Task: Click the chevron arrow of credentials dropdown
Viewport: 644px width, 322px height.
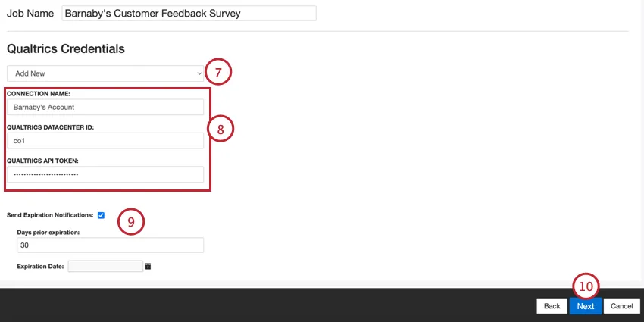Action: [199, 73]
